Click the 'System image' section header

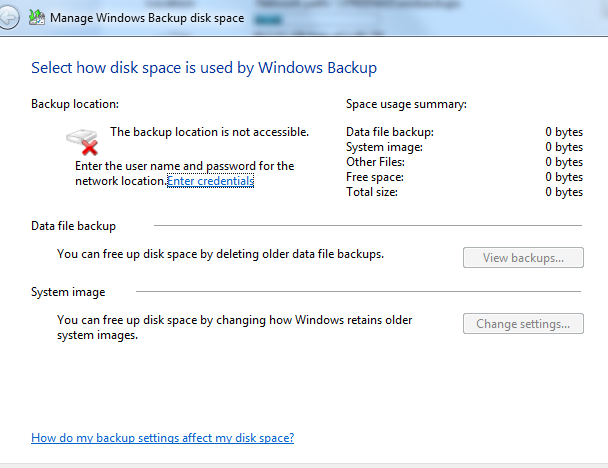pyautogui.click(x=68, y=292)
